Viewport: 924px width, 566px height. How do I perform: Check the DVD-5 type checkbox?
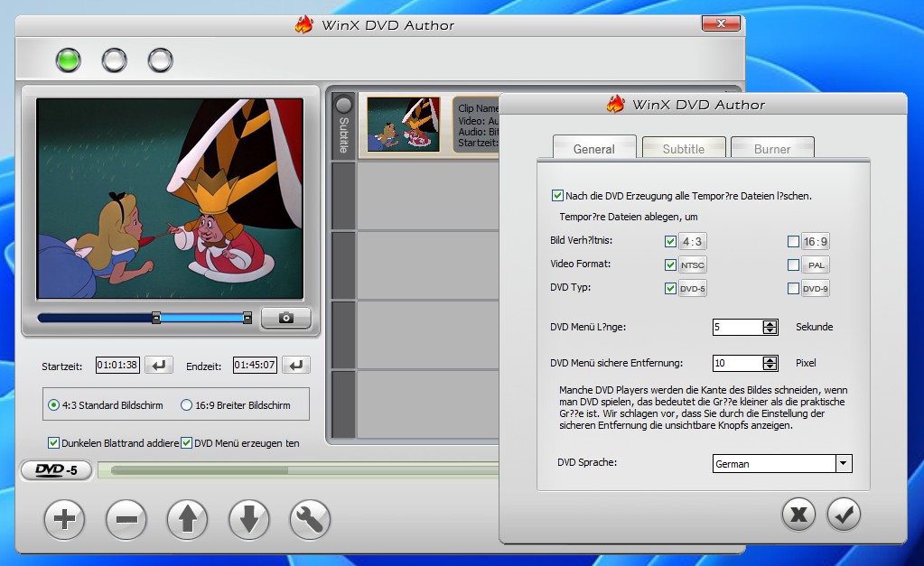click(x=670, y=289)
